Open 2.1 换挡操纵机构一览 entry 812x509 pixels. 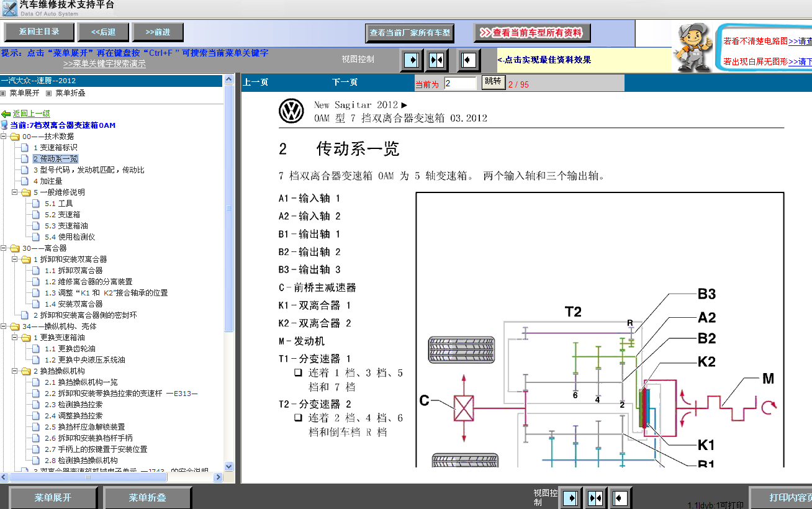tap(81, 382)
